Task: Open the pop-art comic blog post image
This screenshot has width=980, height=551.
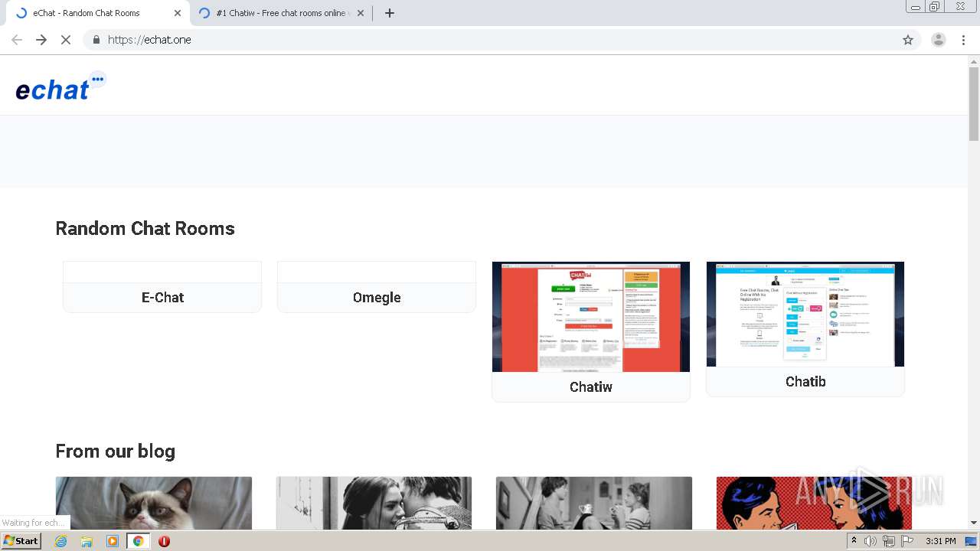Action: click(x=814, y=503)
